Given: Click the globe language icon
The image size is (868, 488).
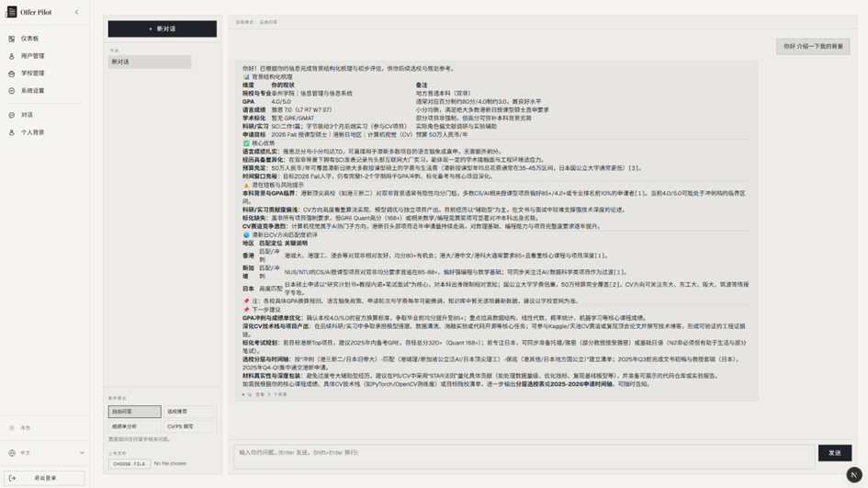Looking at the screenshot, I should coord(12,453).
